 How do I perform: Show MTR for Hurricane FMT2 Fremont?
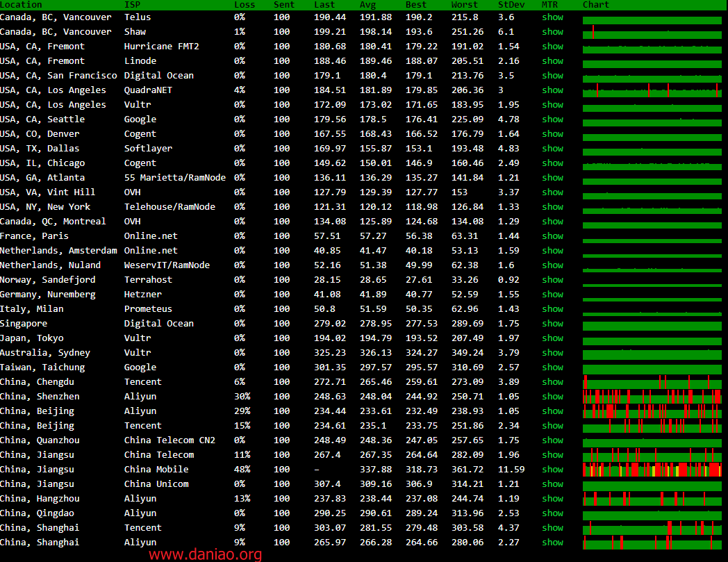click(x=552, y=47)
